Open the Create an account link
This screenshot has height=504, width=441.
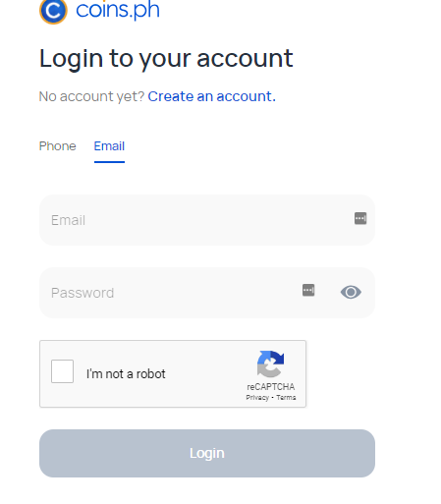tap(212, 96)
